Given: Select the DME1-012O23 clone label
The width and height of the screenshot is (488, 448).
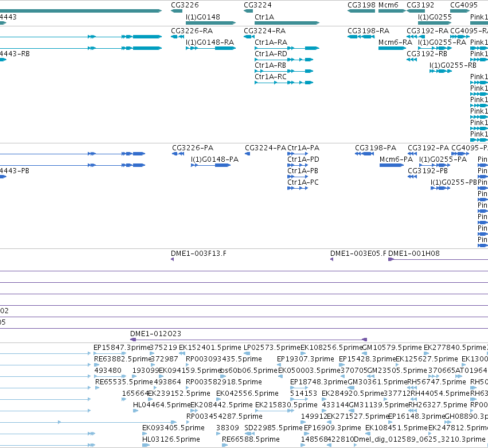Looking at the screenshot, I should click(155, 334).
